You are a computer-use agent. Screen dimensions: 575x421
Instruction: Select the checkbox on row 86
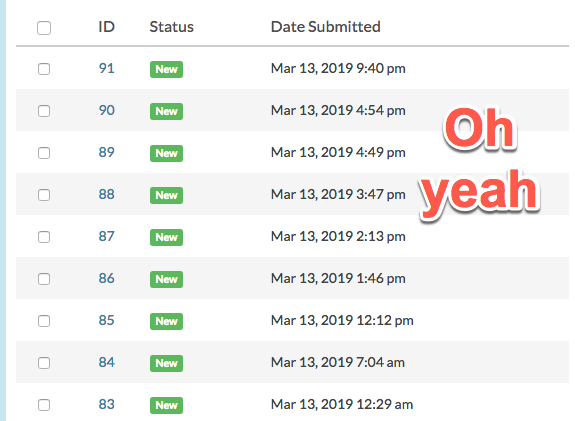pos(44,279)
